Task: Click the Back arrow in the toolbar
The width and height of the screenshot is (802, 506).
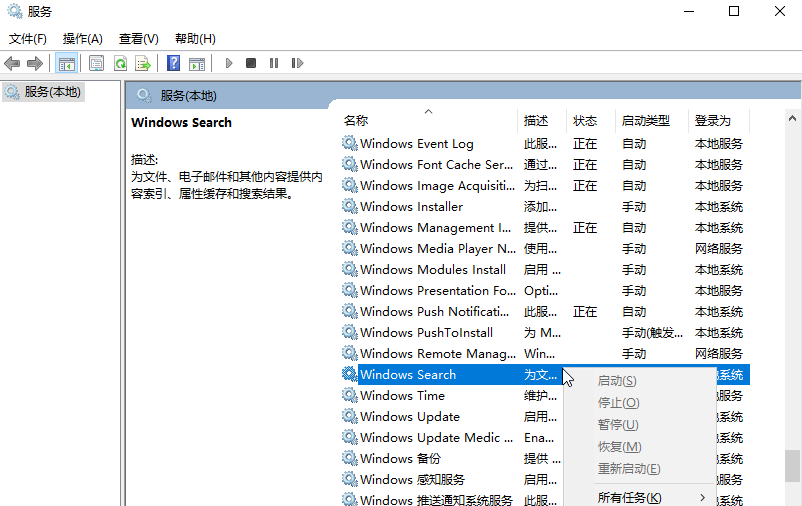Action: (12, 64)
